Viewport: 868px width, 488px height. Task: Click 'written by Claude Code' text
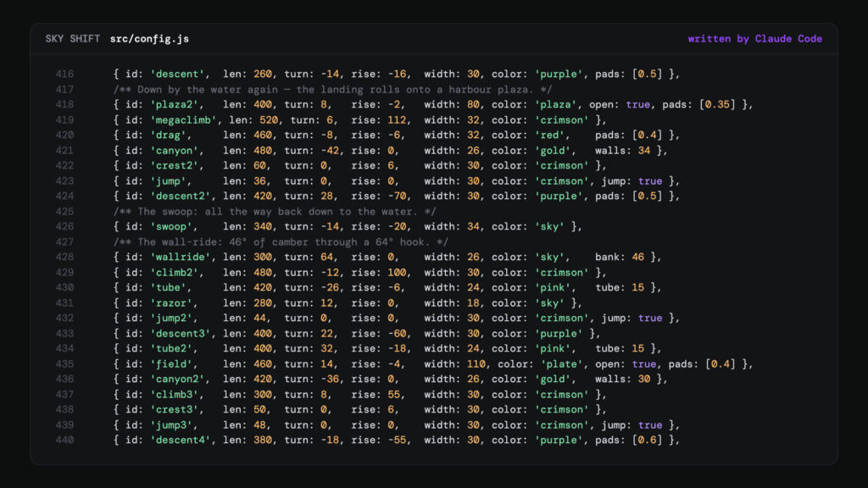click(754, 39)
